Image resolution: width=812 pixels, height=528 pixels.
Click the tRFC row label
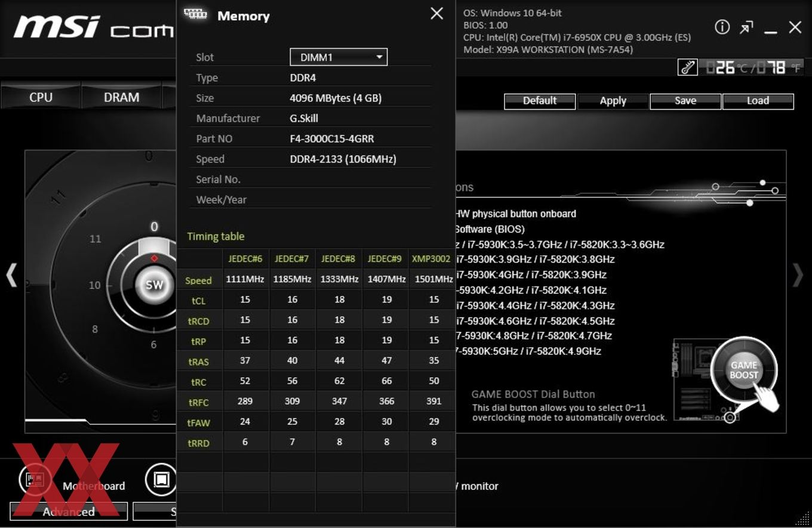click(x=199, y=402)
